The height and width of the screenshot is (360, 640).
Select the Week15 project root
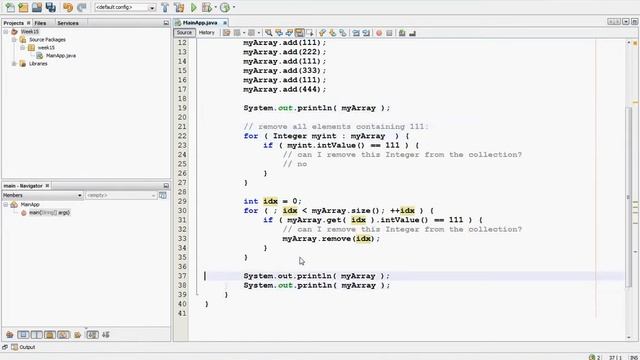pyautogui.click(x=30, y=31)
